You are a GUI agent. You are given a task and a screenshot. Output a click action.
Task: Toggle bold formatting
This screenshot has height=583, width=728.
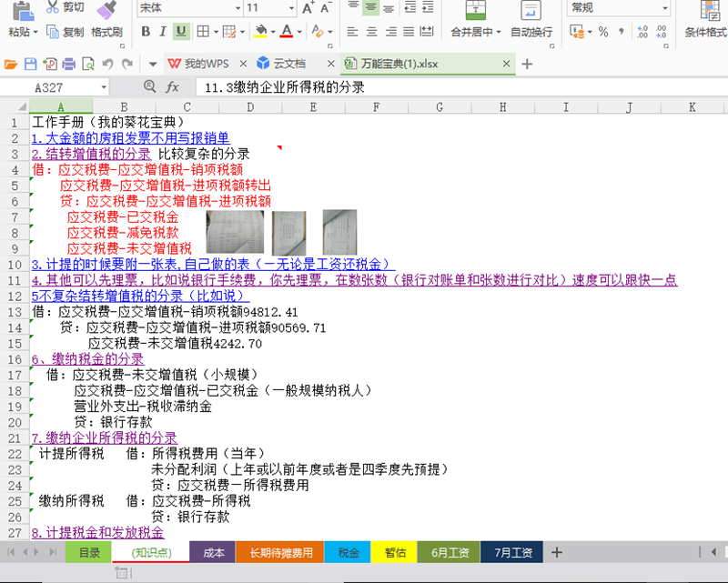pyautogui.click(x=146, y=32)
